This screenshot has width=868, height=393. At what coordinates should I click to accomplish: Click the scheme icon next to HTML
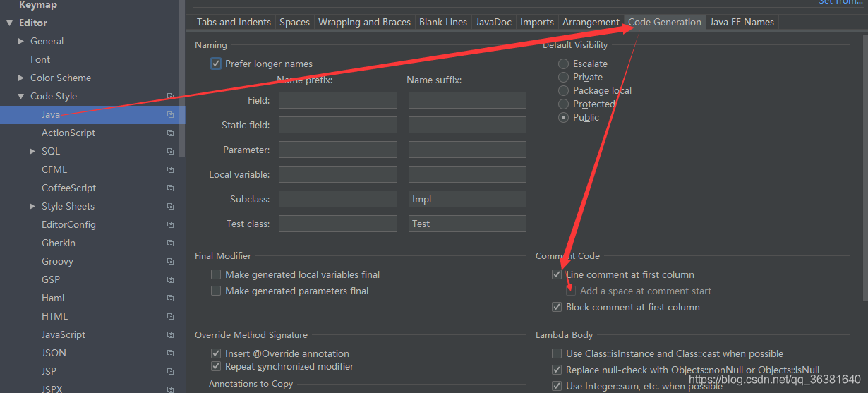(170, 316)
